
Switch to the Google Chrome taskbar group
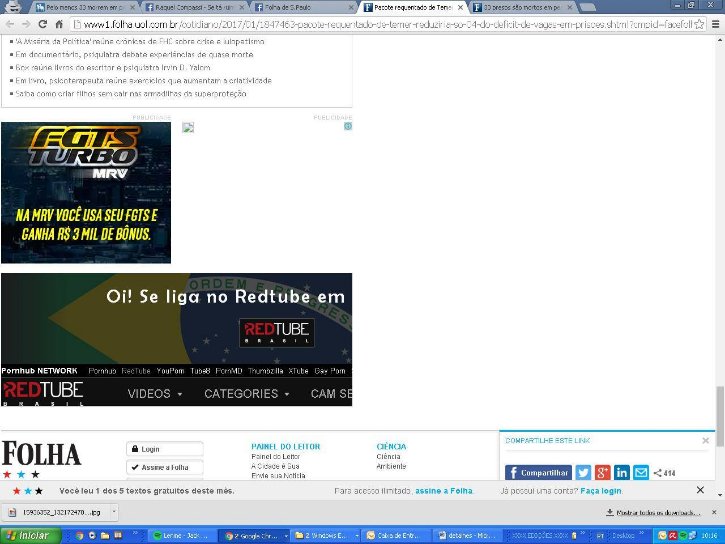pyautogui.click(x=254, y=536)
